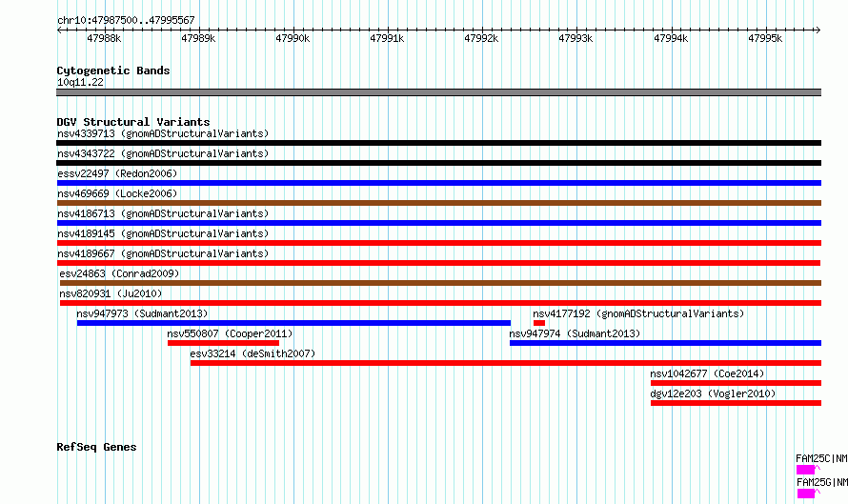Open the nsv469669 (Locke2006) variant

117,193
